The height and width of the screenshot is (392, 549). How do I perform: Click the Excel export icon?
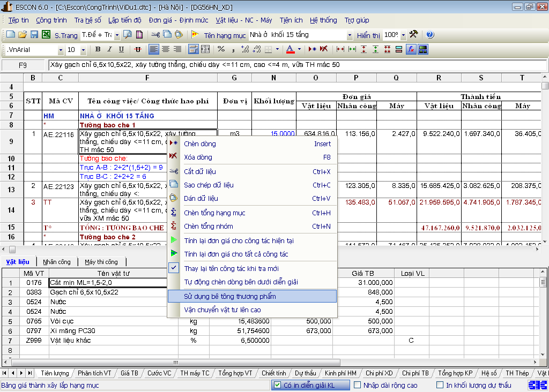(x=46, y=35)
